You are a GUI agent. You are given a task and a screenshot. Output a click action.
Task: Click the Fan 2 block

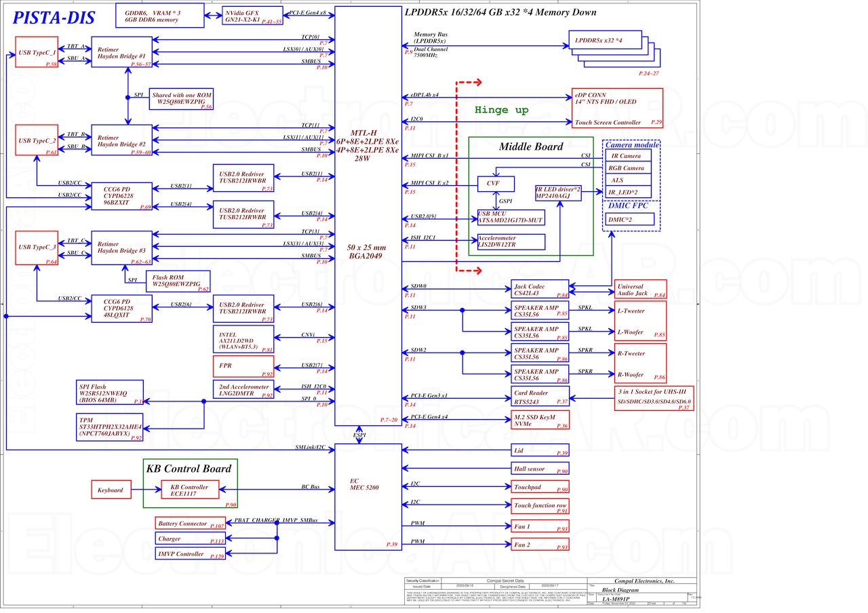pos(540,545)
